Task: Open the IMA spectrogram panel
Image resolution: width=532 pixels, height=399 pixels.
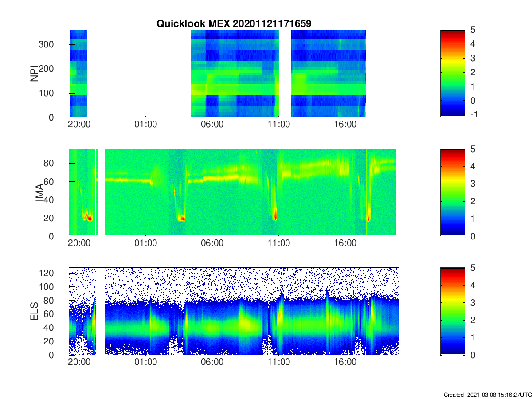Action: click(x=234, y=192)
